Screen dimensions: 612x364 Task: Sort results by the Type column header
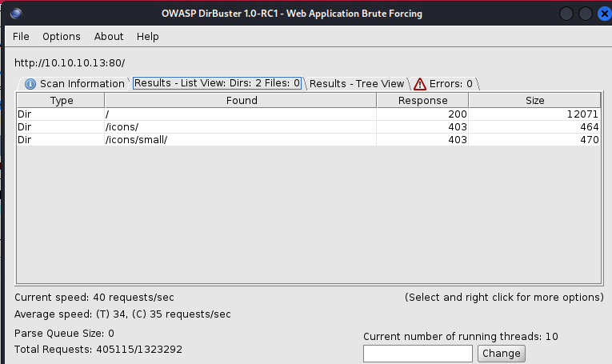point(61,100)
